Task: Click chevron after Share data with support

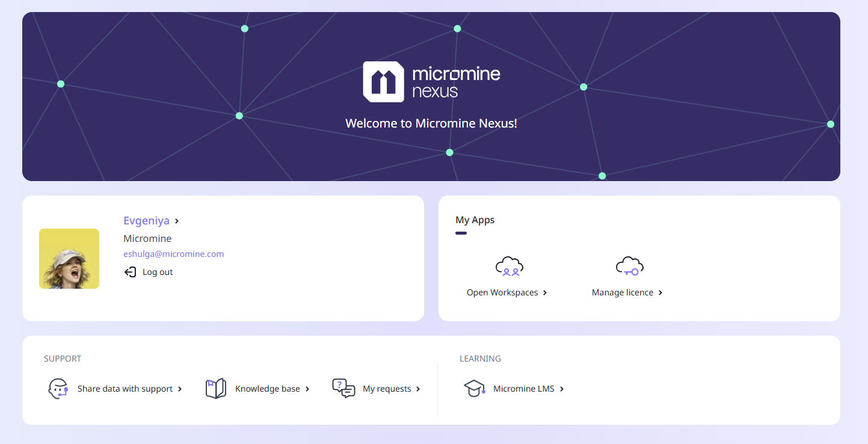Action: (180, 389)
